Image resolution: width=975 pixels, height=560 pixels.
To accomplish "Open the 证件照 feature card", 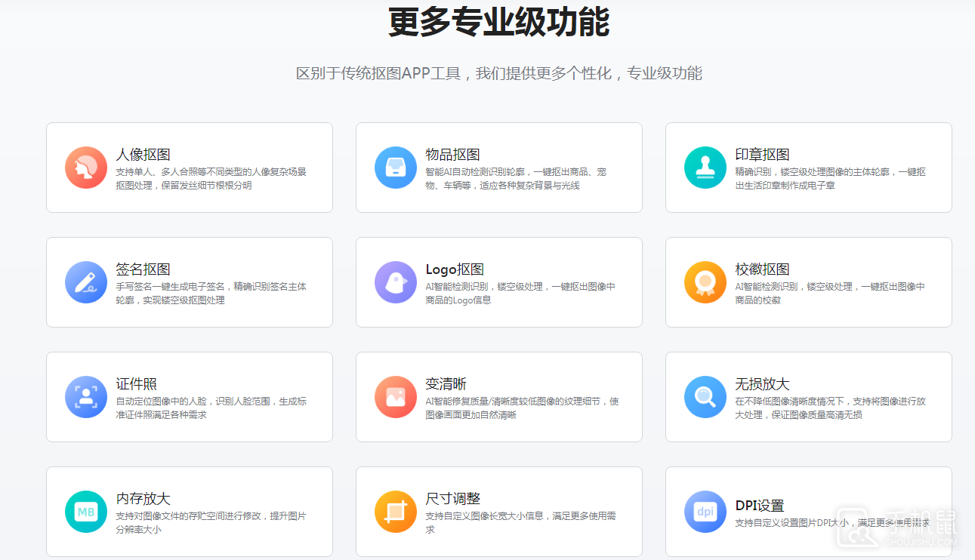I will [x=189, y=397].
